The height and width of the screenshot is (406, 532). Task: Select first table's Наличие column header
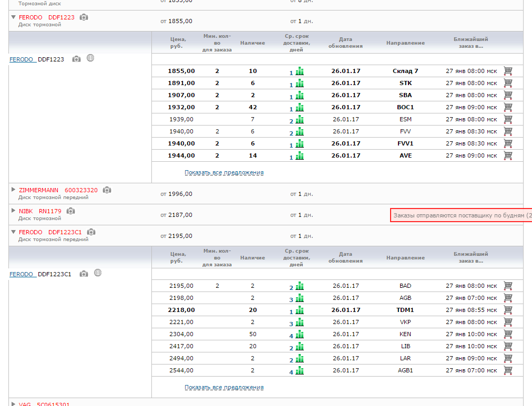pos(252,43)
